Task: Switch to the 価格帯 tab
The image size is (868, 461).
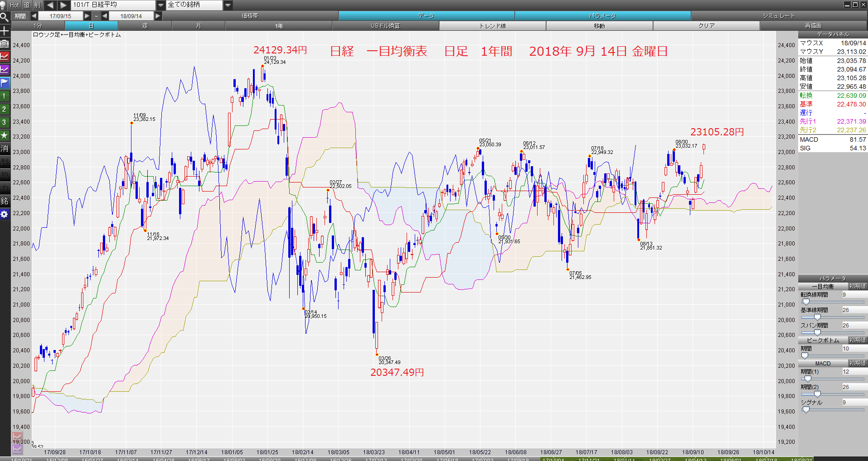Action: click(250, 16)
